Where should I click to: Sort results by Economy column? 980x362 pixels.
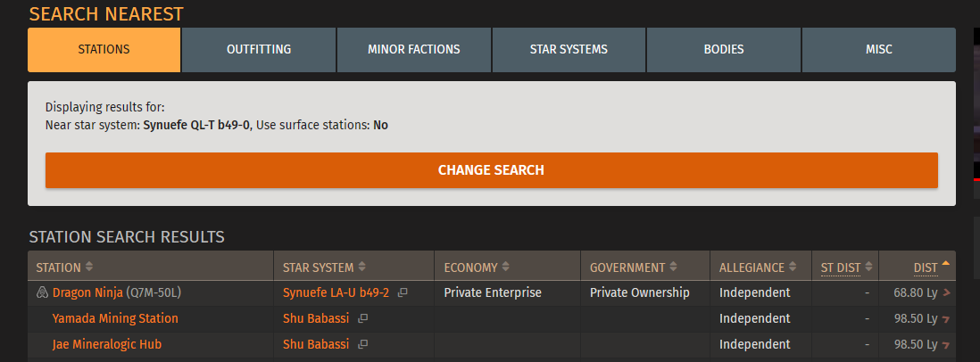pyautogui.click(x=477, y=267)
